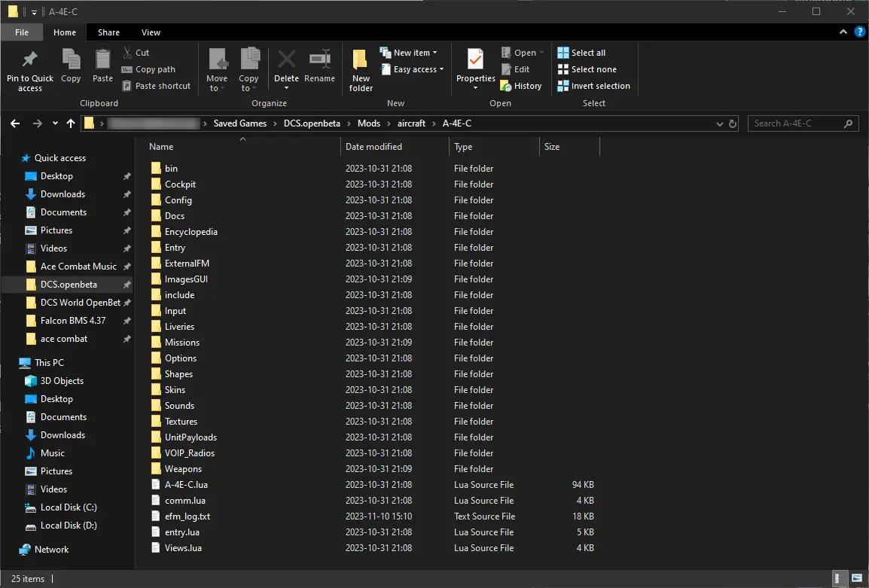Open Local Disk (C:) in sidebar
869x588 pixels.
(x=69, y=507)
